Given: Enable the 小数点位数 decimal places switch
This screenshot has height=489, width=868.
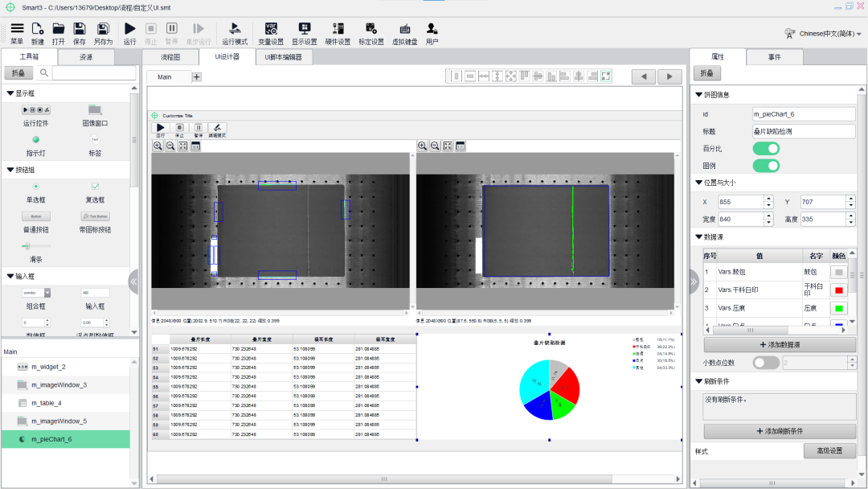Looking at the screenshot, I should [x=766, y=363].
